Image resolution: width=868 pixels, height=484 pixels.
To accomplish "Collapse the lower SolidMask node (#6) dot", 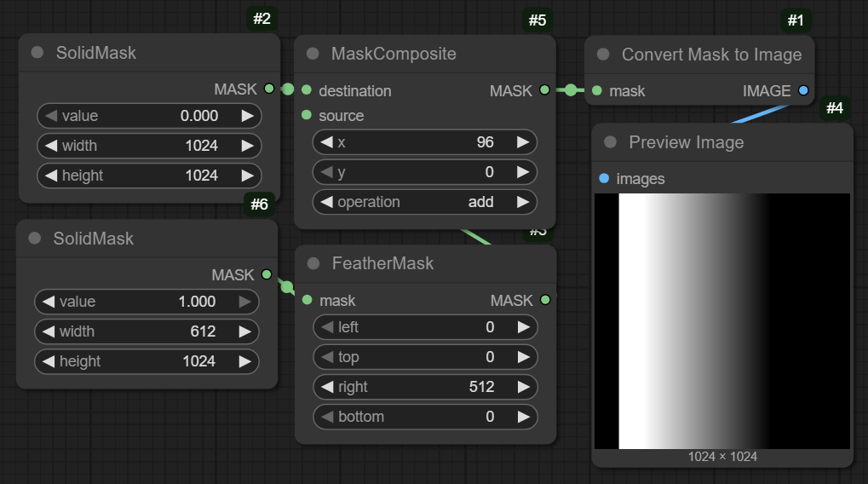I will (x=35, y=238).
